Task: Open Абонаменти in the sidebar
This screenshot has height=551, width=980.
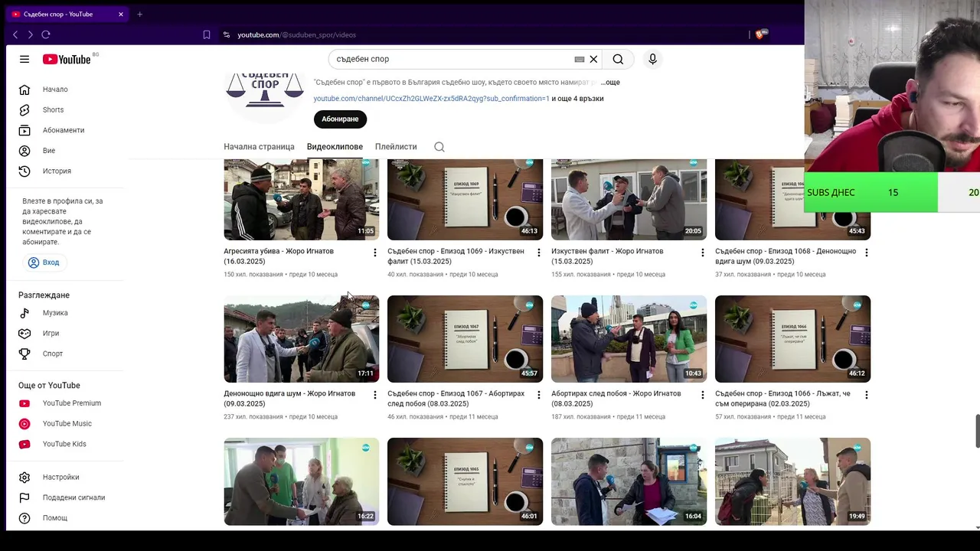Action: click(65, 130)
